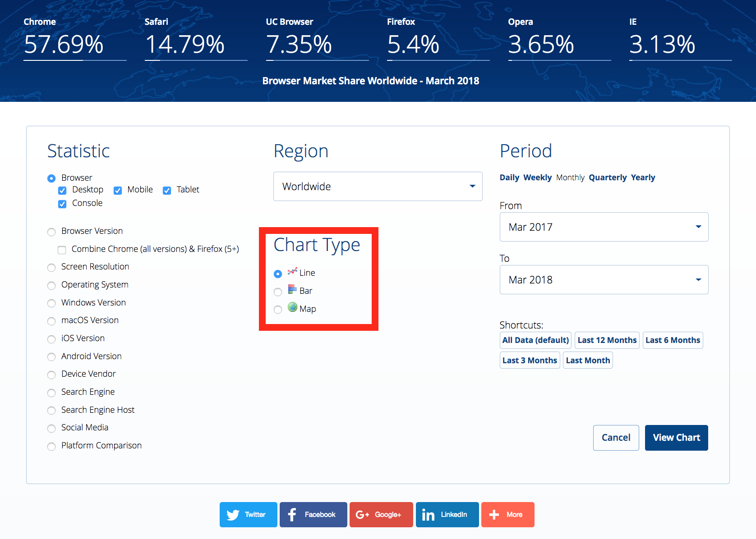Screen dimensions: 756x539
Task: Click Last 6 Months shortcut
Action: point(673,340)
